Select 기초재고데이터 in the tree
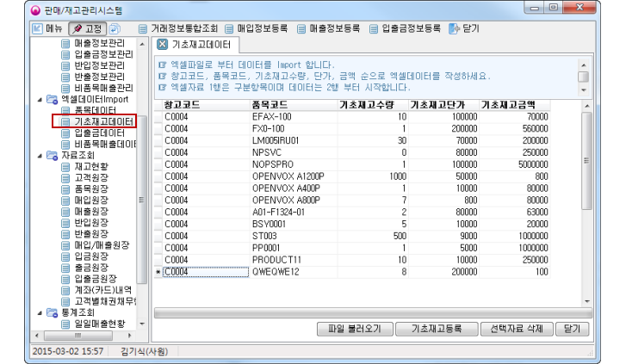 (x=104, y=121)
